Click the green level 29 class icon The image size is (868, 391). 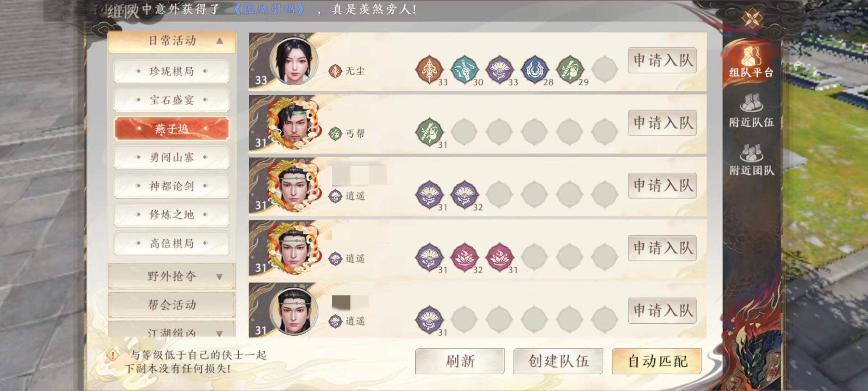(570, 70)
